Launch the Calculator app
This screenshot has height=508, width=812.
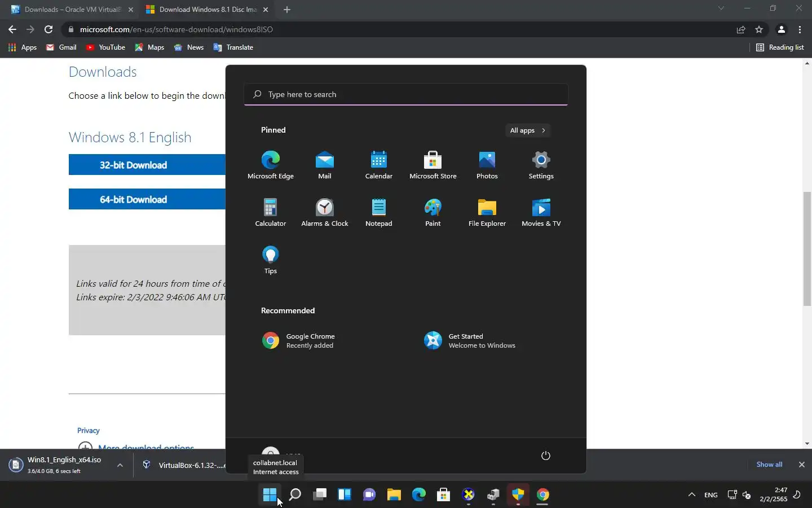(x=271, y=212)
